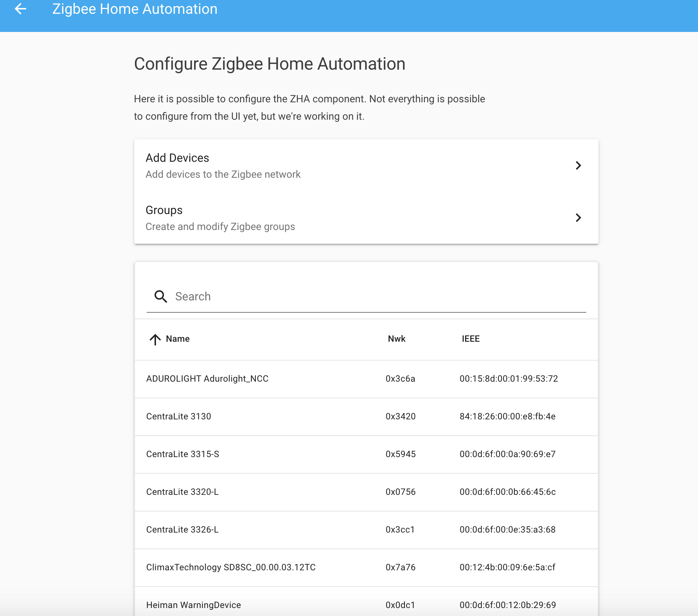Viewport: 698px width, 616px height.
Task: Click the back arrow navigation icon
Action: 21,9
